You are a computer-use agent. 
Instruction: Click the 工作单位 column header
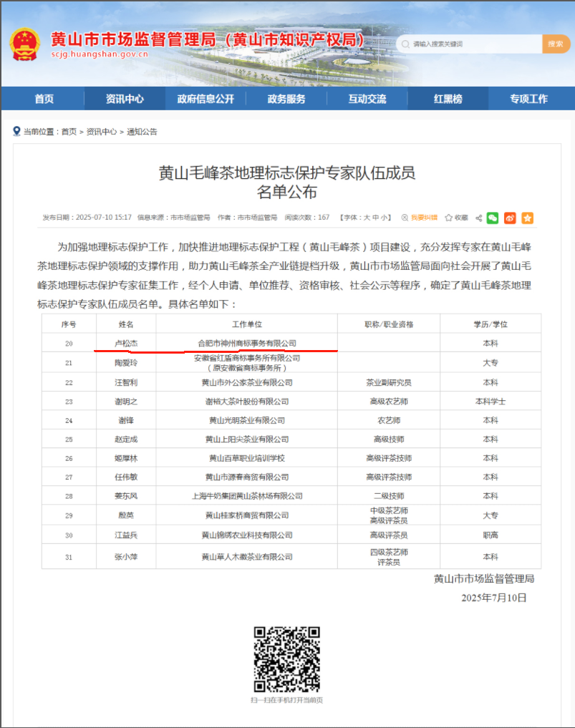pyautogui.click(x=246, y=324)
